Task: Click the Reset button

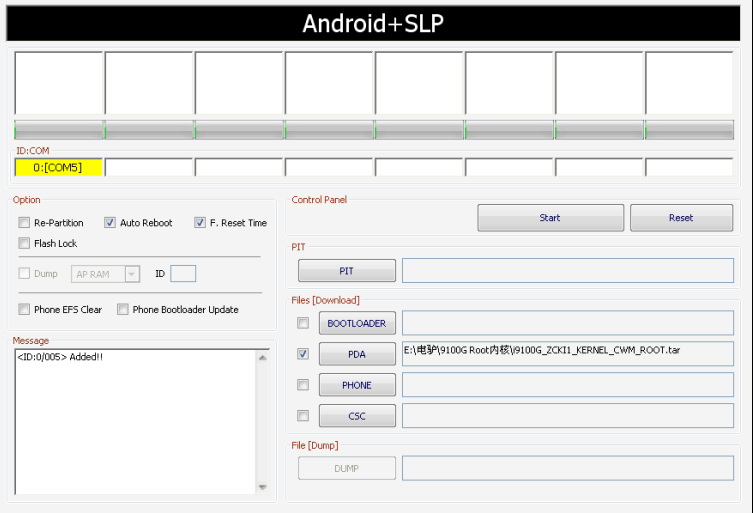Action: [681, 218]
